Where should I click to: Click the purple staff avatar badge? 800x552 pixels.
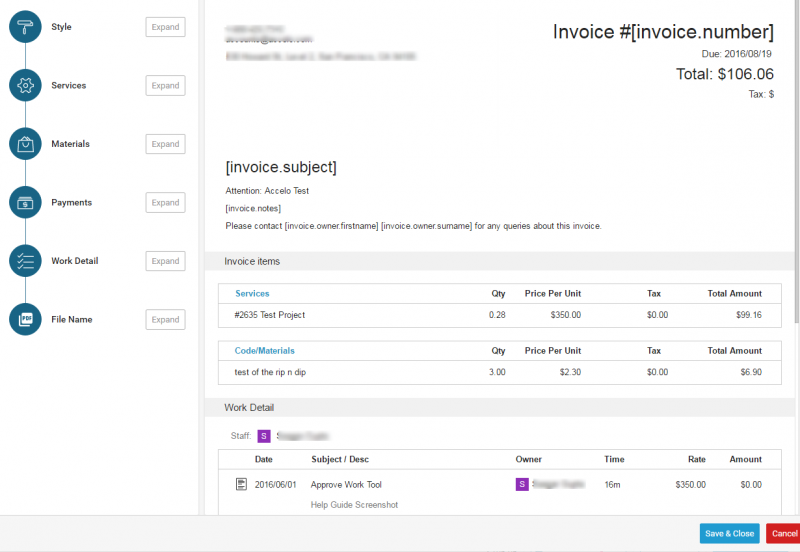coord(264,436)
